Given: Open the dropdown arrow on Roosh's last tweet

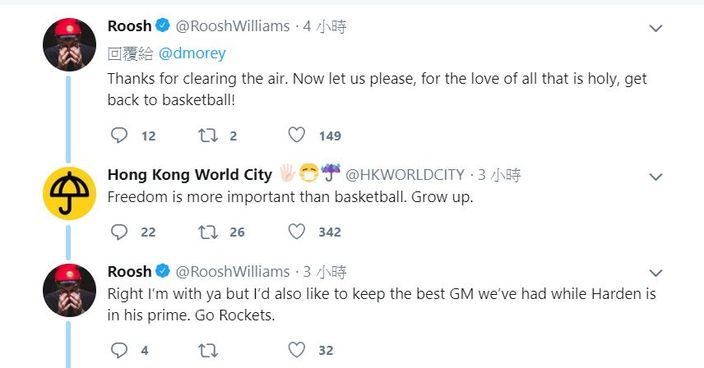Looking at the screenshot, I should [x=656, y=273].
